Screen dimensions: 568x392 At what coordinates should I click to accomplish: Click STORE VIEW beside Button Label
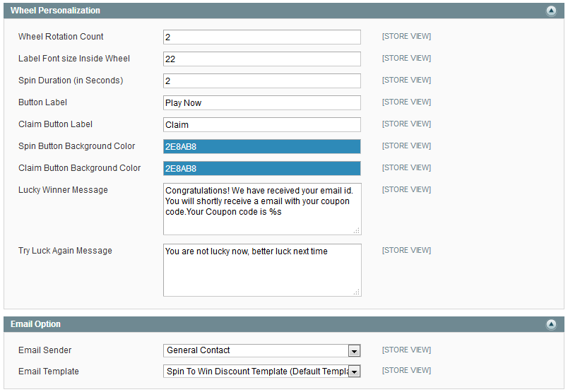[406, 102]
